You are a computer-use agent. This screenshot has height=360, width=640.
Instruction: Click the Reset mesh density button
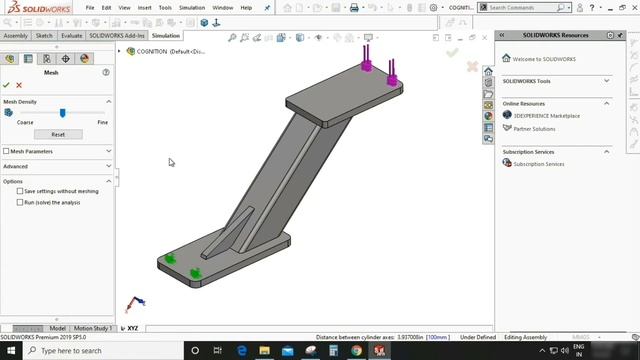pos(58,134)
